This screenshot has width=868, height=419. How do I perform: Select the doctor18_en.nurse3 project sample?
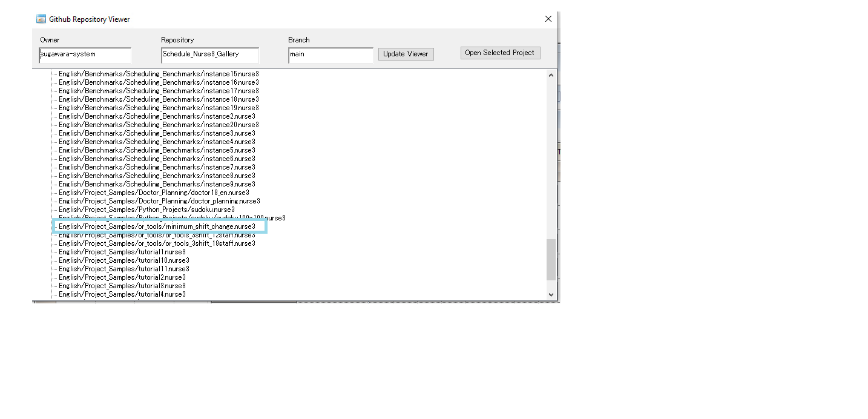click(x=154, y=193)
